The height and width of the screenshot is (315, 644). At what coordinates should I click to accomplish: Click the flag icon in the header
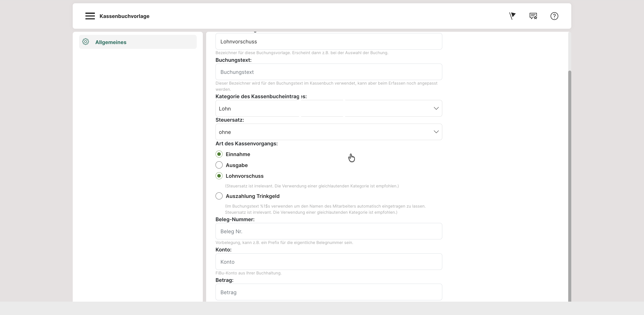[512, 16]
